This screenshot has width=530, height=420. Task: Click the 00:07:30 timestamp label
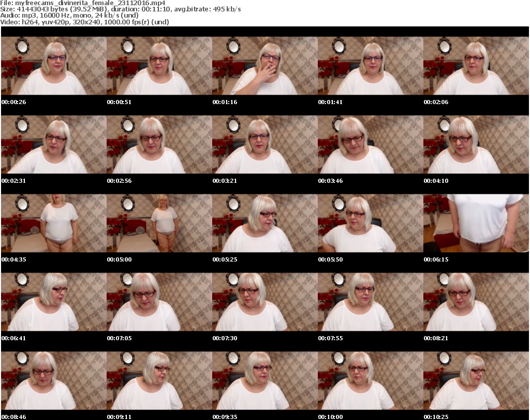[x=225, y=338]
